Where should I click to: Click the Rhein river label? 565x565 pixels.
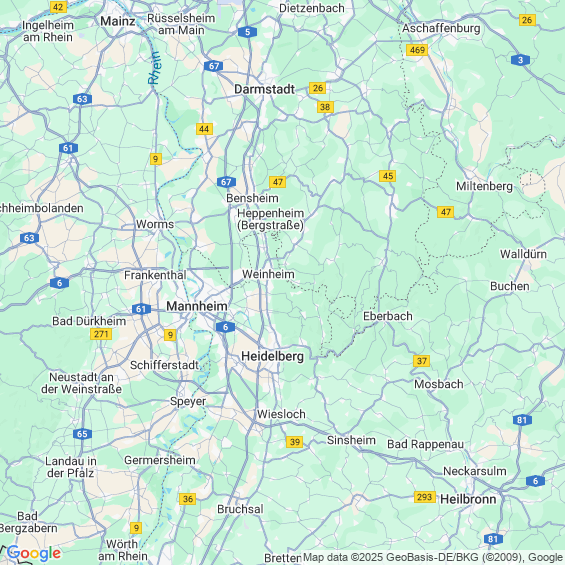(155, 68)
